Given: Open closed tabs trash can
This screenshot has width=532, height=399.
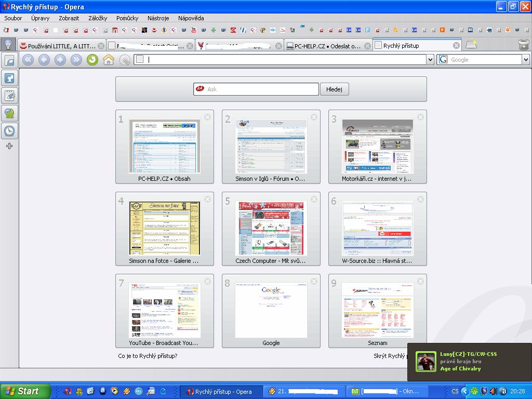Looking at the screenshot, I should click(x=524, y=45).
